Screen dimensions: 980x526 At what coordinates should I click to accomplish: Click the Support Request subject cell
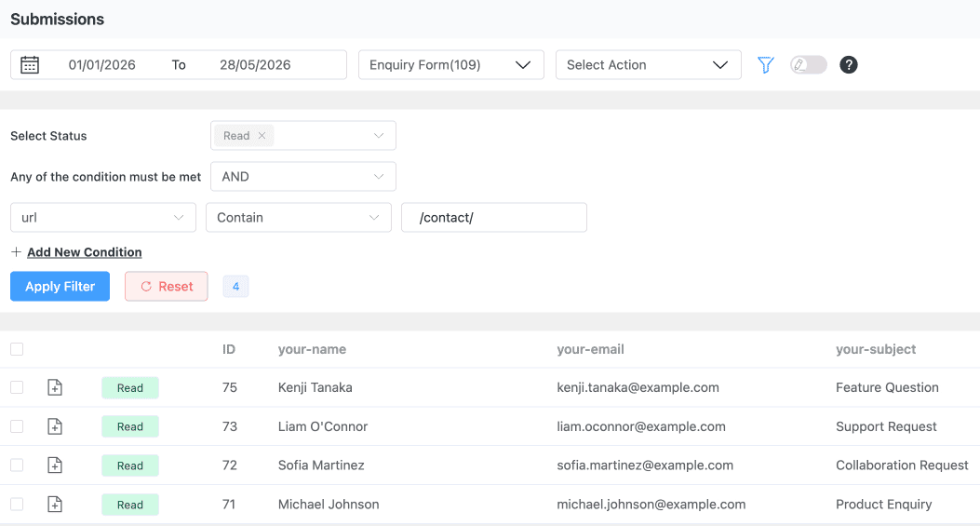(886, 426)
